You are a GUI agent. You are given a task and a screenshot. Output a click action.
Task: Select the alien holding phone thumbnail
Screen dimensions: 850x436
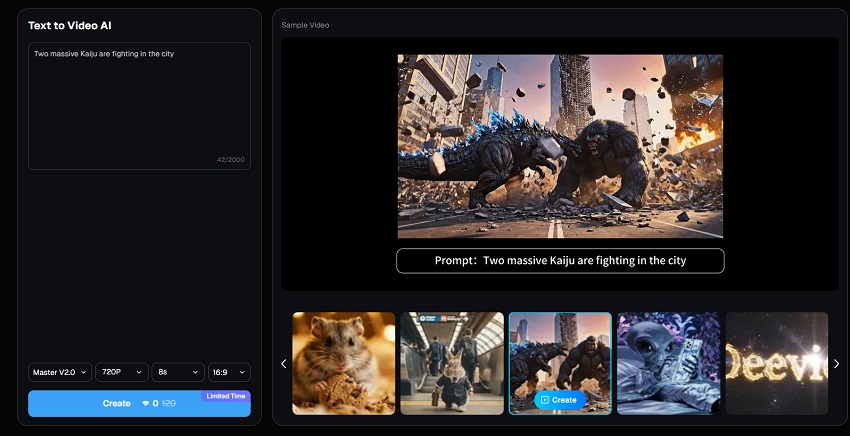click(x=668, y=363)
